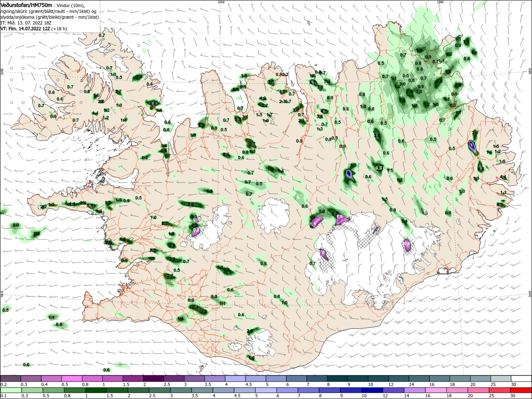This screenshot has height=399, width=532.
Task: Click the 'slydda/snjókoma' legend description line
Action: [49, 17]
